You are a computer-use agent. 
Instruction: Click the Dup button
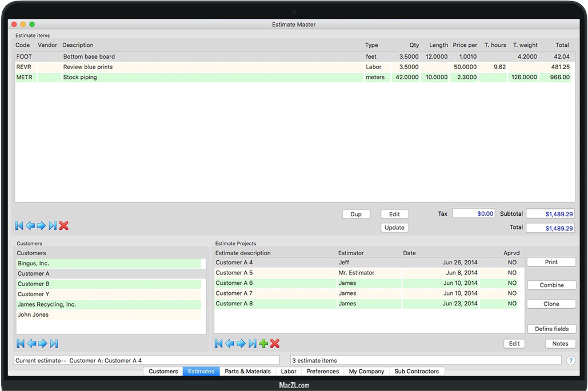tap(356, 215)
